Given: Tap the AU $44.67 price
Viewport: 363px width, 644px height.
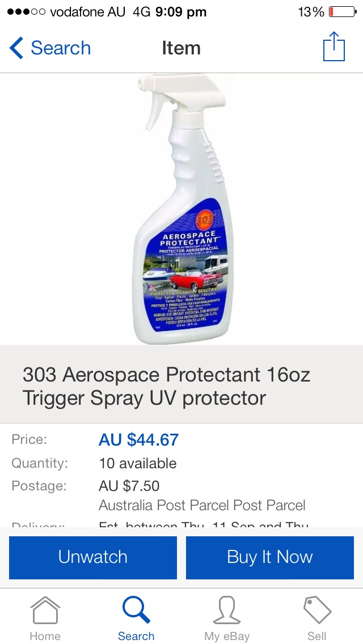Looking at the screenshot, I should (138, 440).
